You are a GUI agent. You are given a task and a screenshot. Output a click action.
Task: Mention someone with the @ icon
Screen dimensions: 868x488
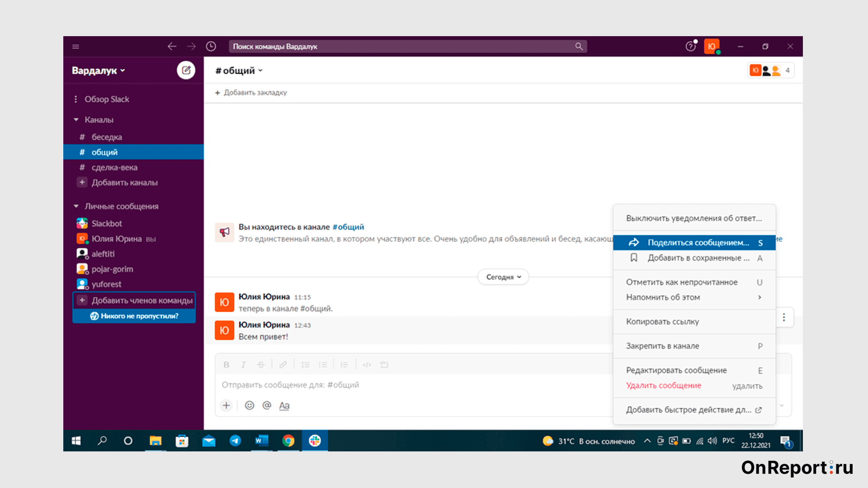coord(267,405)
